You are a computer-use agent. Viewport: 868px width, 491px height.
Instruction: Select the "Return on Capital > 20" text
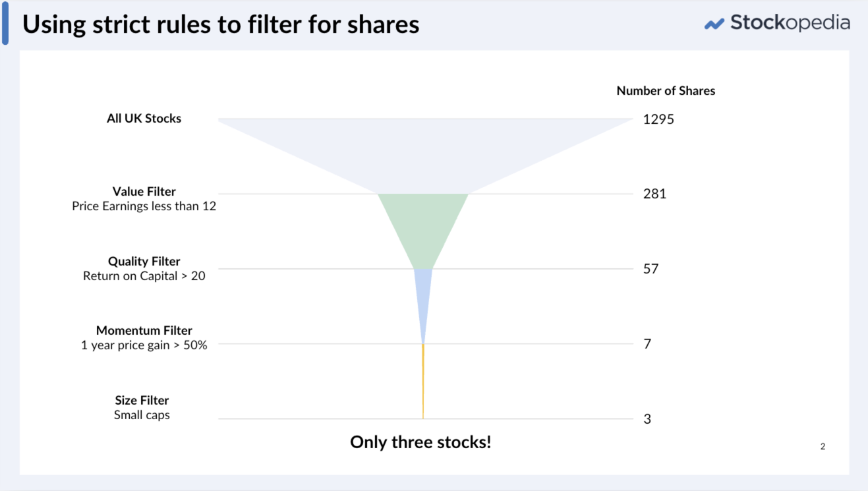tap(144, 276)
